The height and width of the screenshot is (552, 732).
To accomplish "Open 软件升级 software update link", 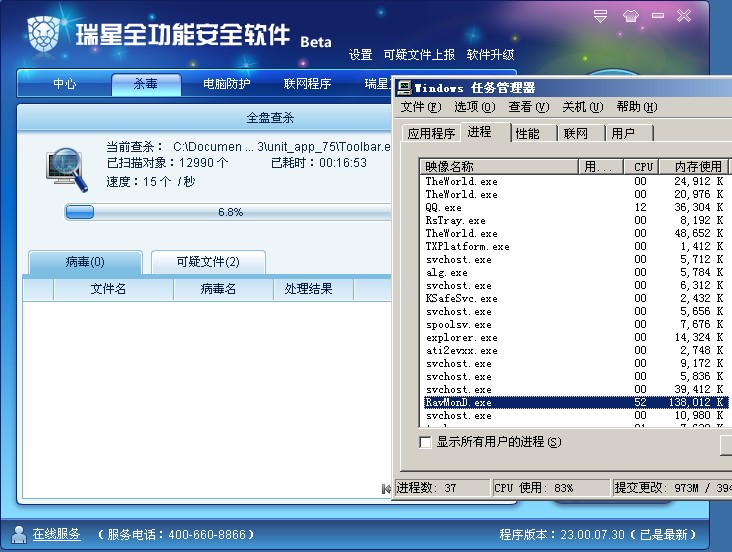I will coord(490,55).
